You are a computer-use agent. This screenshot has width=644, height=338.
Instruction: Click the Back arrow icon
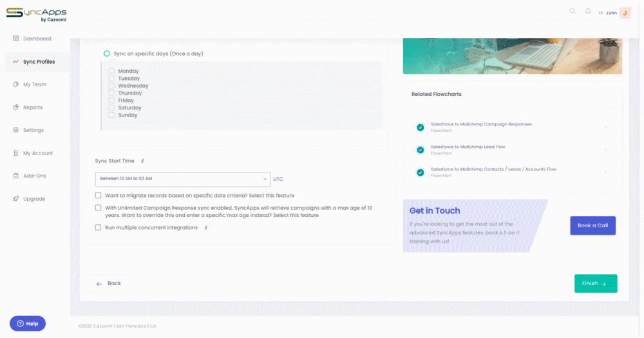(x=99, y=284)
